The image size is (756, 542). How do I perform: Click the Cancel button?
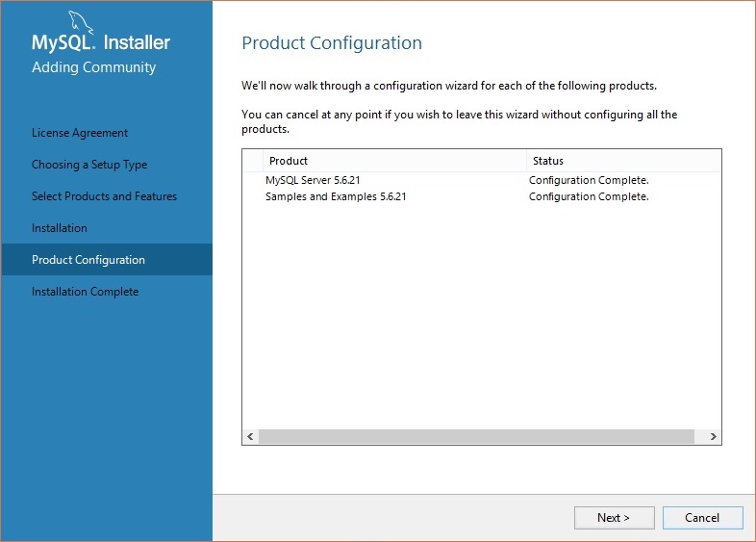(702, 517)
